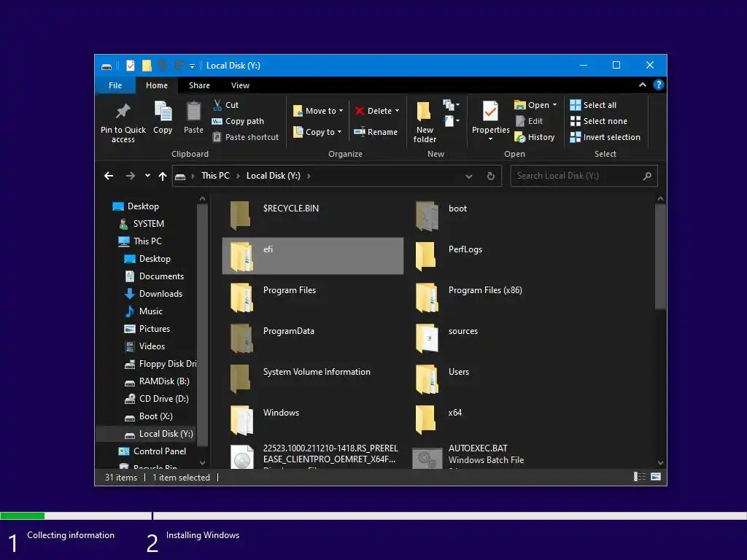Open Music in the navigation pane
This screenshot has width=747, height=560.
pos(150,311)
